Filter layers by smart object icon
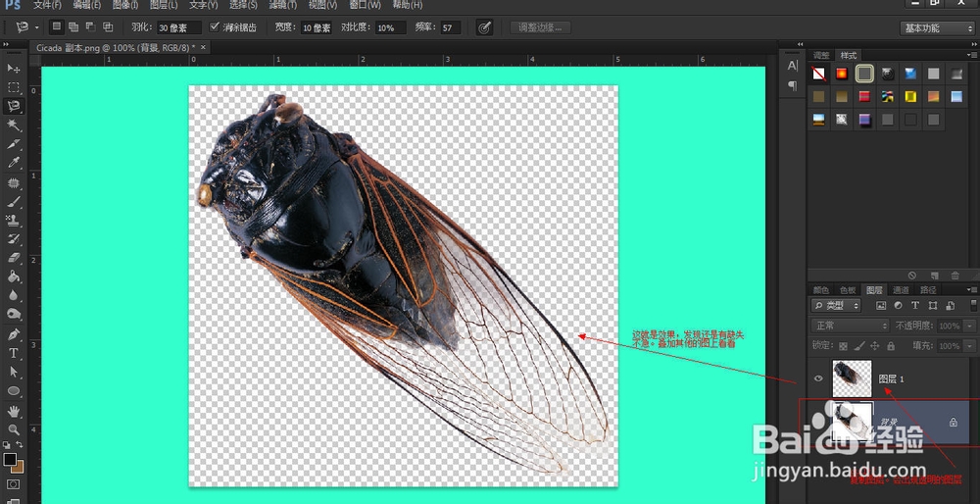 click(950, 305)
